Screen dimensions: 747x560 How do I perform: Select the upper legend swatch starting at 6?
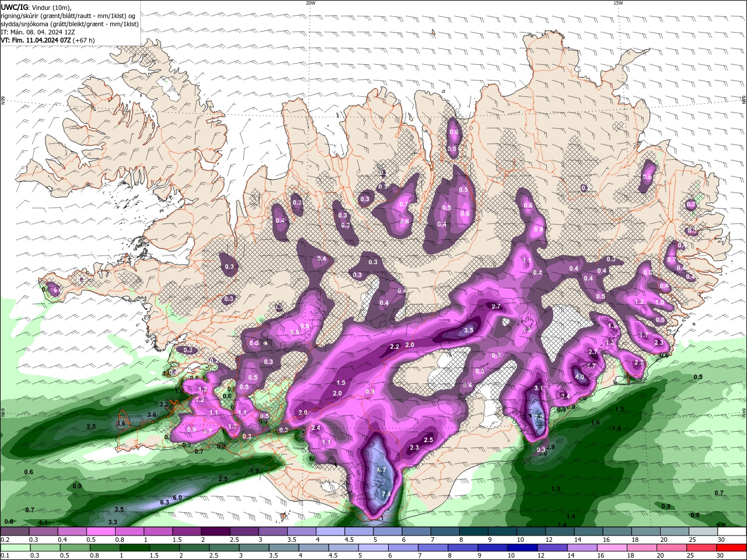(x=416, y=531)
